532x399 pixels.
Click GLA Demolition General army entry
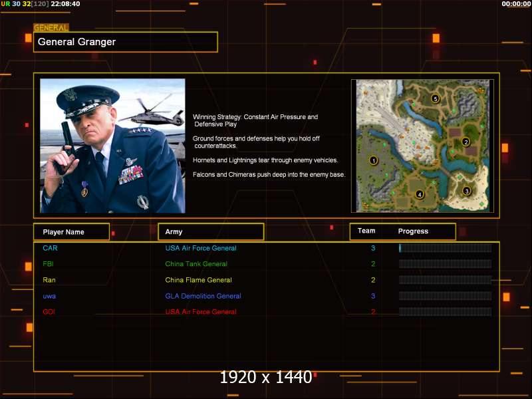[x=203, y=296]
